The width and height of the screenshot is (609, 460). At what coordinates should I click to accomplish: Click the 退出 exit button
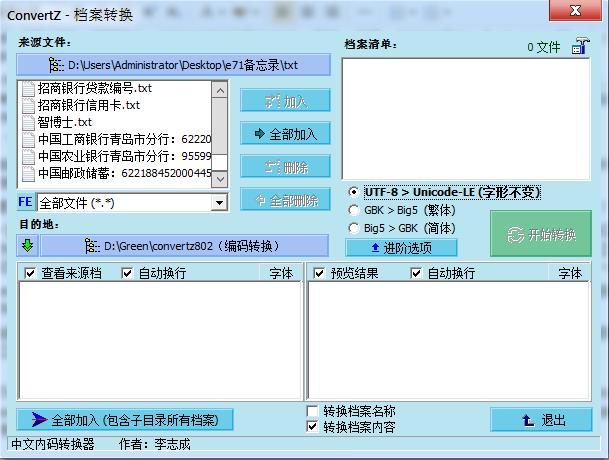(541, 420)
